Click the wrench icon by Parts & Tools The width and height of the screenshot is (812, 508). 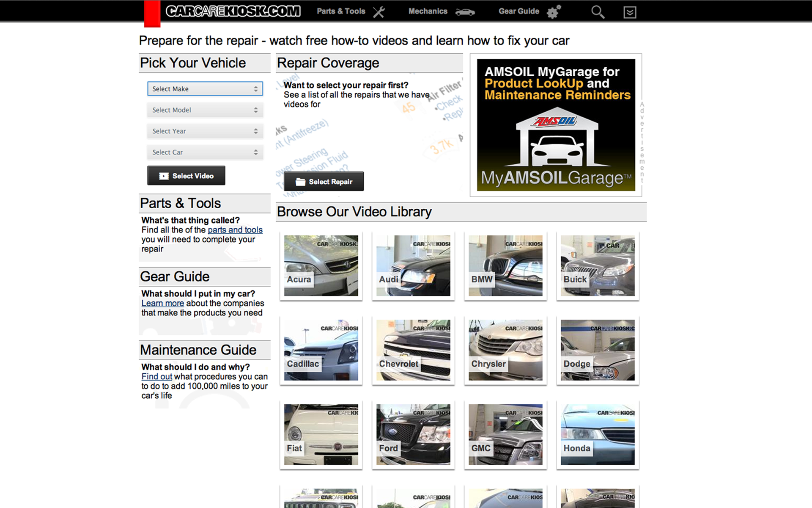[379, 12]
